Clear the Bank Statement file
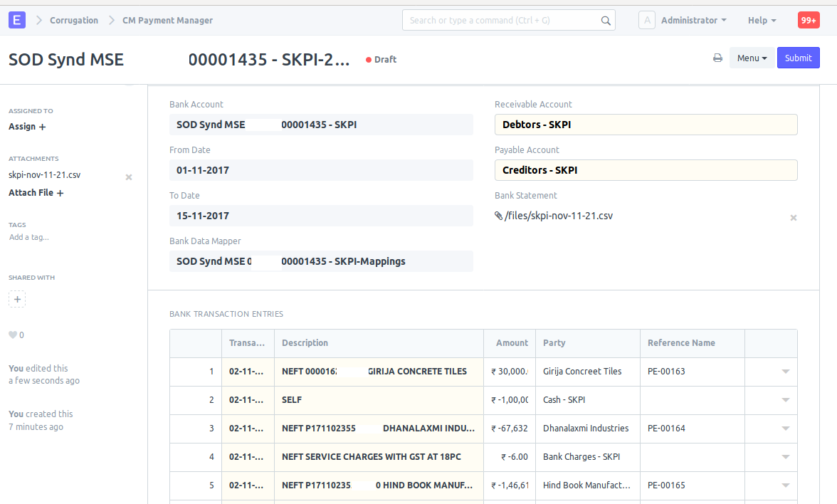837x504 pixels. point(793,217)
